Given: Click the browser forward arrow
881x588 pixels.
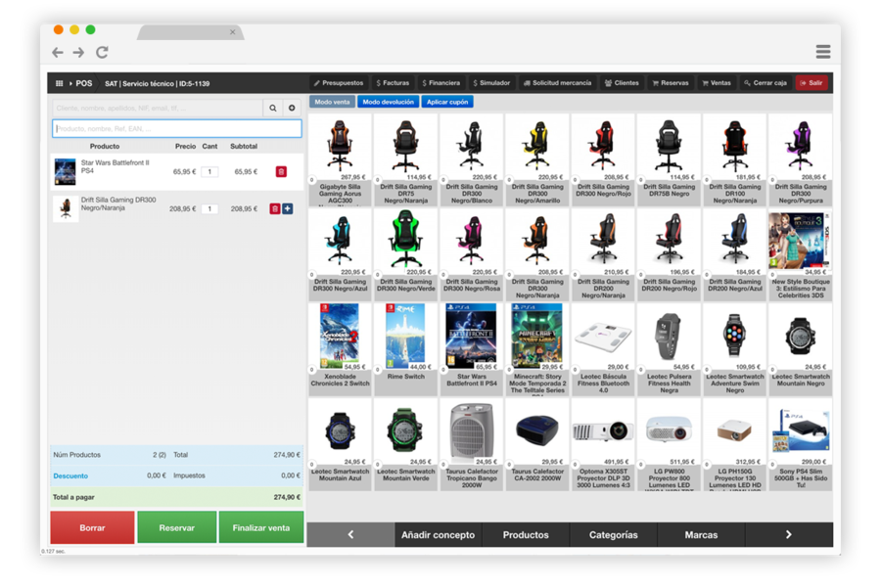Looking at the screenshot, I should (78, 52).
